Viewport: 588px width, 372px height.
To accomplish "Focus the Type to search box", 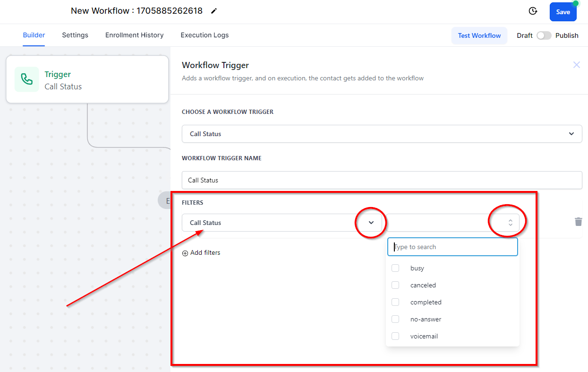I will [452, 247].
